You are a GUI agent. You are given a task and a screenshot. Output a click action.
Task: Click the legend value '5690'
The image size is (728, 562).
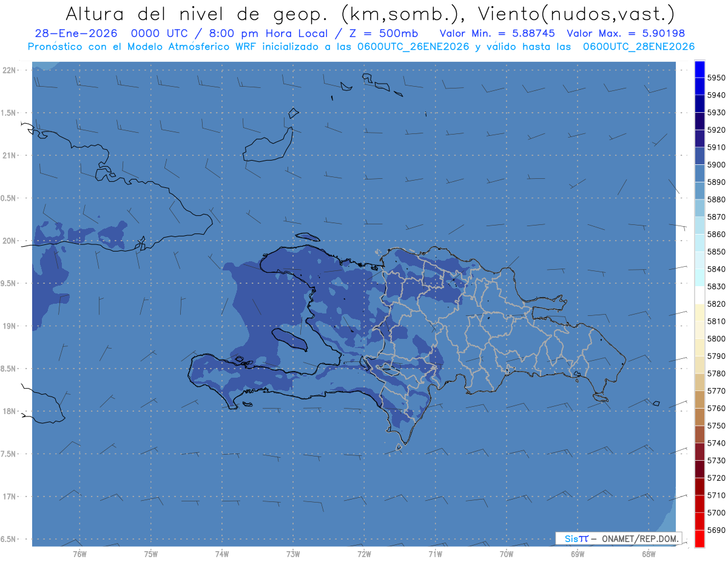click(x=716, y=530)
